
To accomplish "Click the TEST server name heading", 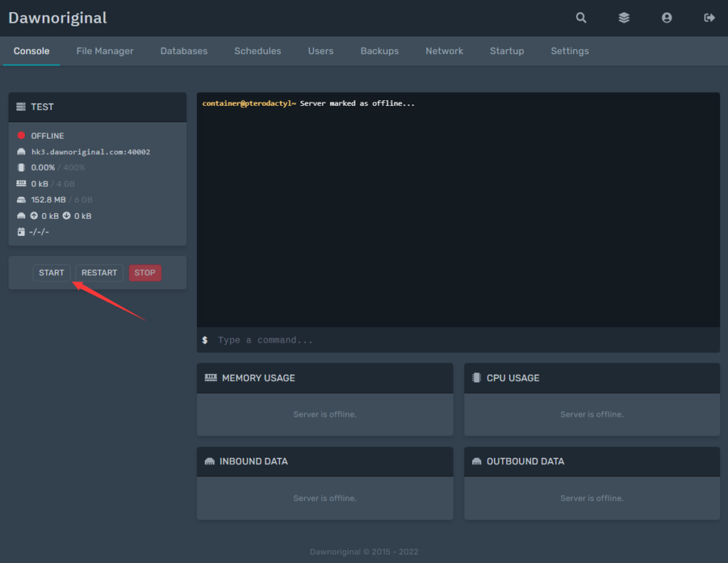I will click(x=42, y=107).
